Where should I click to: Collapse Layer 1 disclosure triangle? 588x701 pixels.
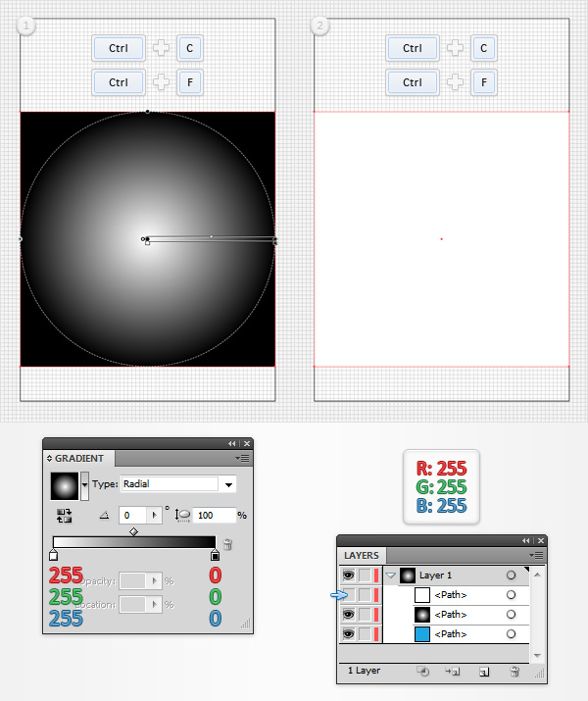(x=390, y=576)
